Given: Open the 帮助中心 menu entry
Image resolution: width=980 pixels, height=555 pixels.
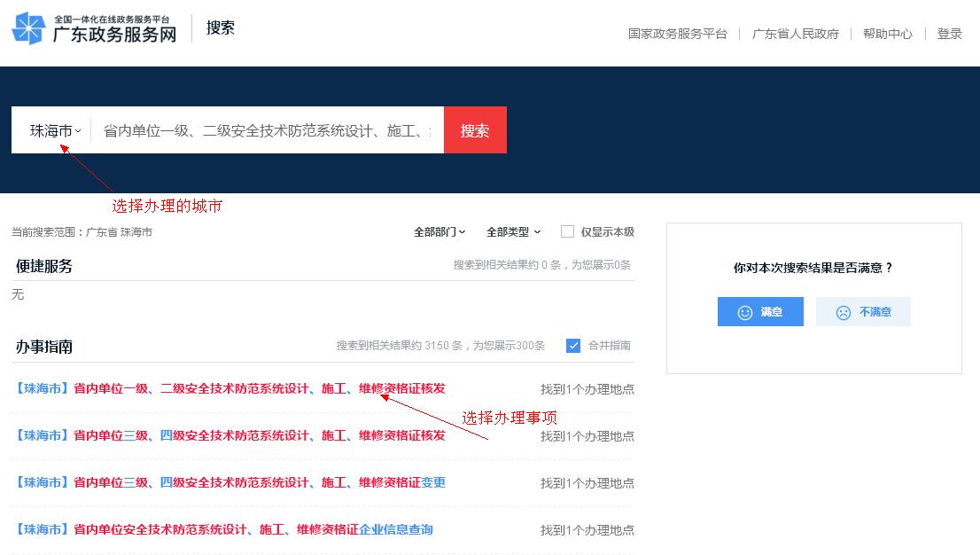Looking at the screenshot, I should point(887,34).
